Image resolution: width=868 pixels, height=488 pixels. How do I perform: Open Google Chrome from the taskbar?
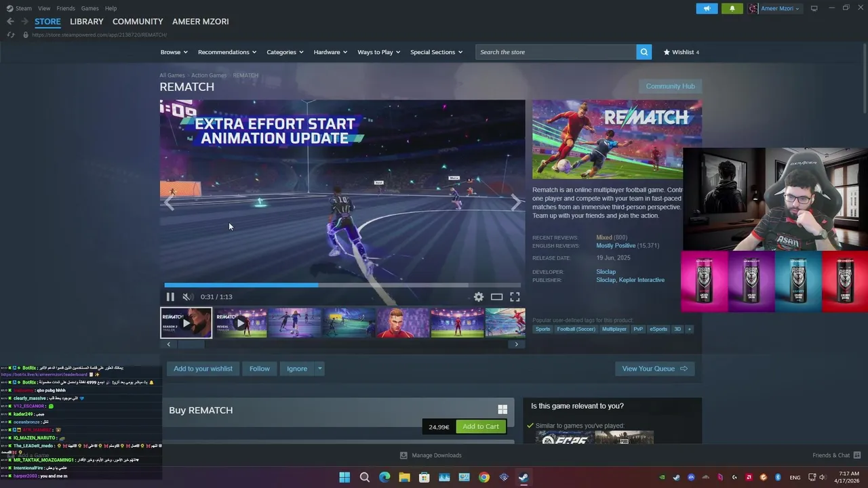[484, 477]
